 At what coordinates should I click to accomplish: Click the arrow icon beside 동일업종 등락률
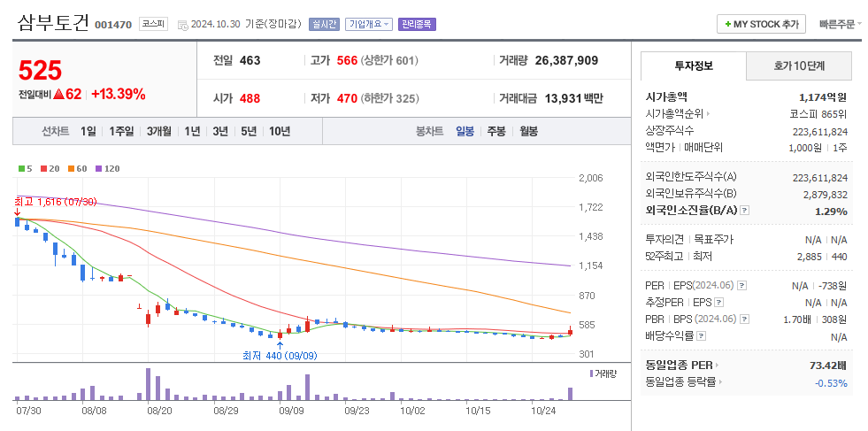pyautogui.click(x=720, y=382)
